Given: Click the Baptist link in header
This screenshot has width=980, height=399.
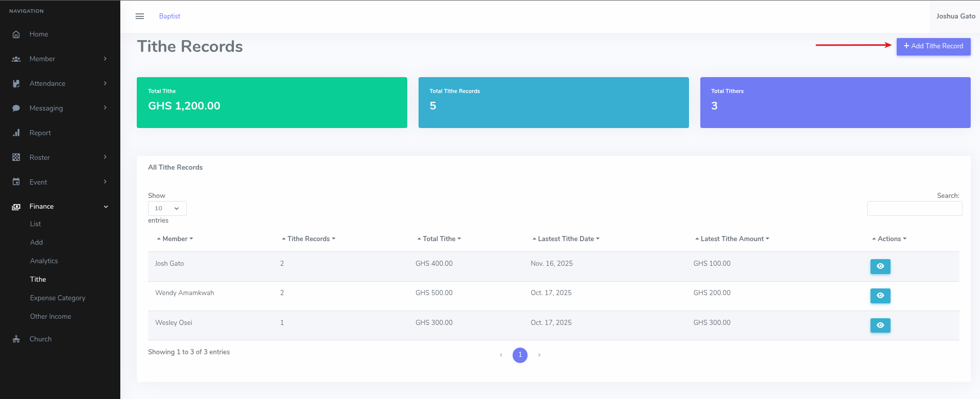Looking at the screenshot, I should point(170,16).
